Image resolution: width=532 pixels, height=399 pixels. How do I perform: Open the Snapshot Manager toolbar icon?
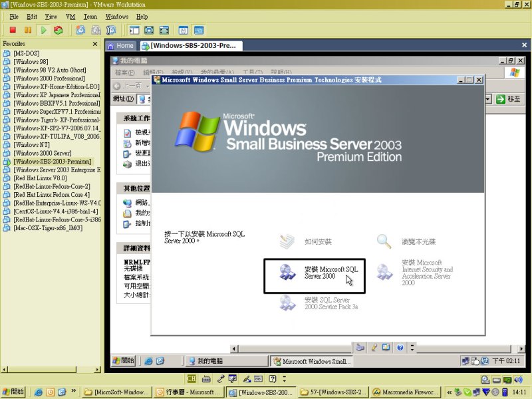pyautogui.click(x=111, y=30)
